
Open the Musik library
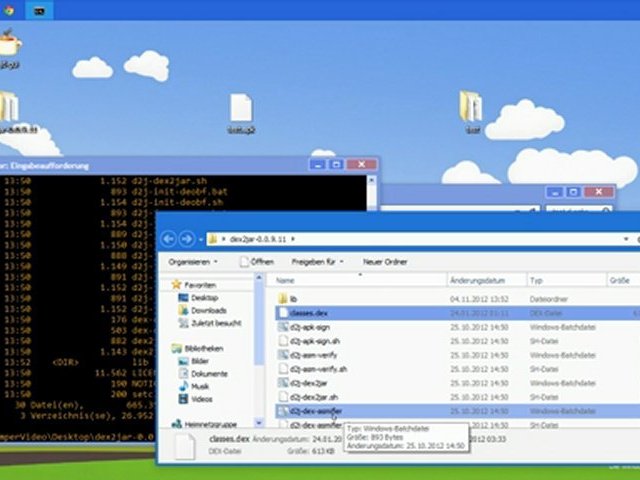(201, 385)
